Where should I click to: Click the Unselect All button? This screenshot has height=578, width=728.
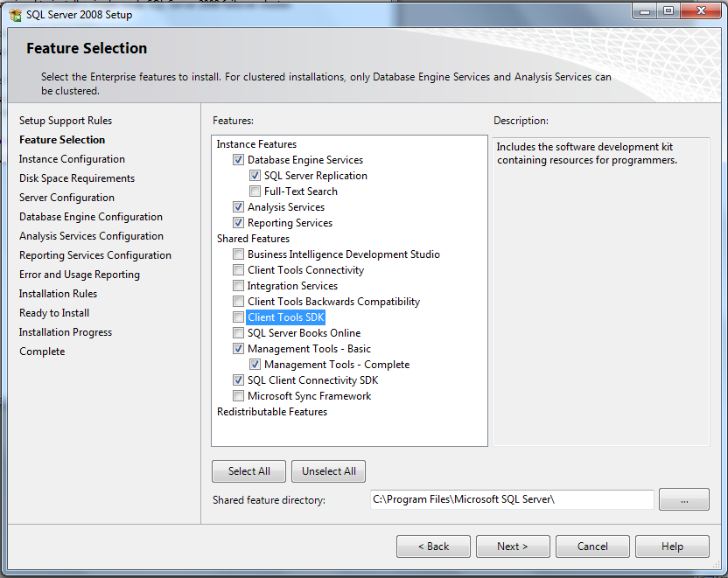pyautogui.click(x=329, y=471)
